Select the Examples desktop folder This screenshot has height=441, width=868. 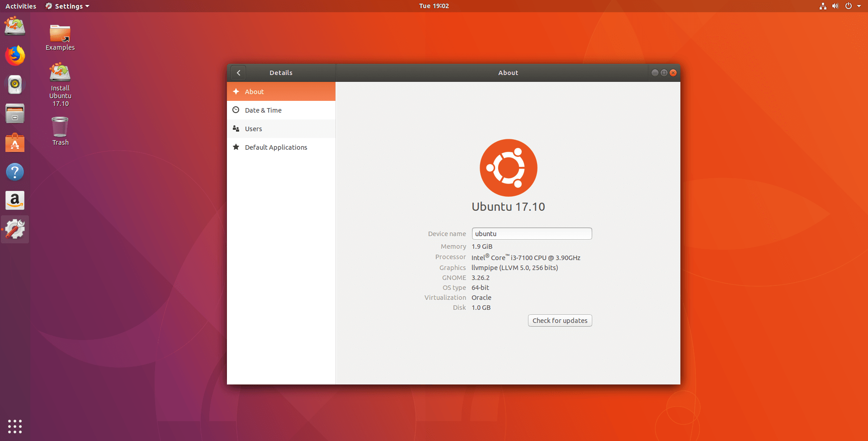60,37
